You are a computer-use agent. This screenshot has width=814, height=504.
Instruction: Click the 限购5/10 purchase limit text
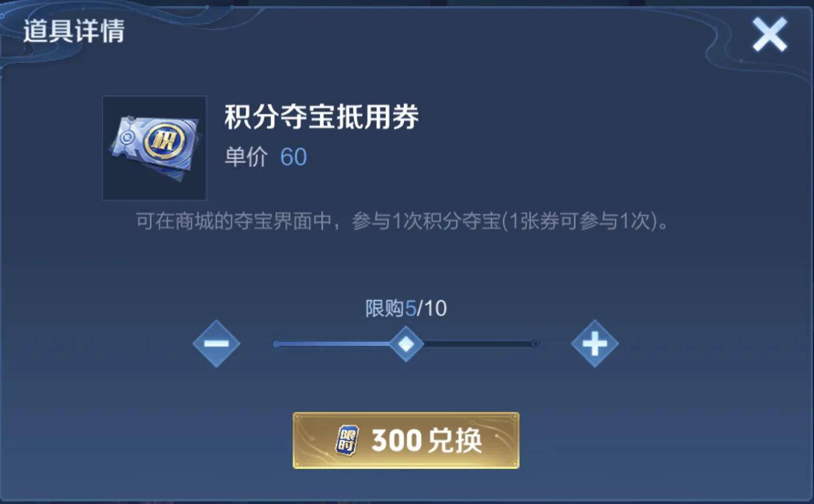[406, 308]
